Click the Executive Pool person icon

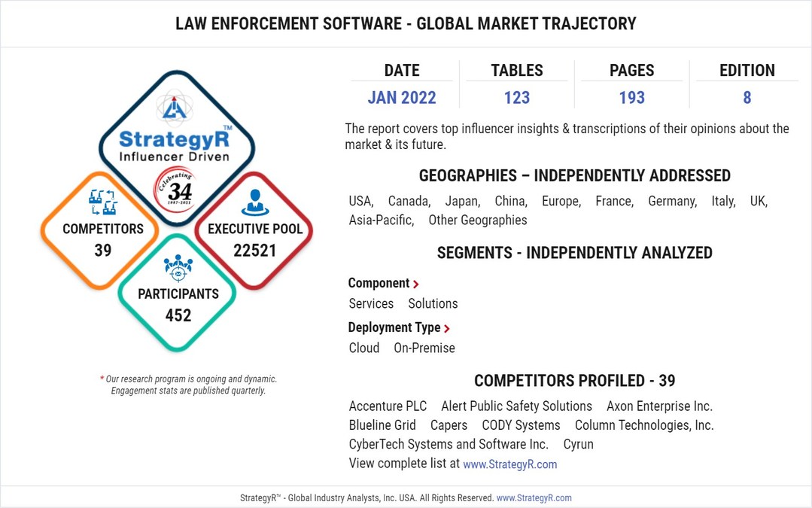(255, 202)
